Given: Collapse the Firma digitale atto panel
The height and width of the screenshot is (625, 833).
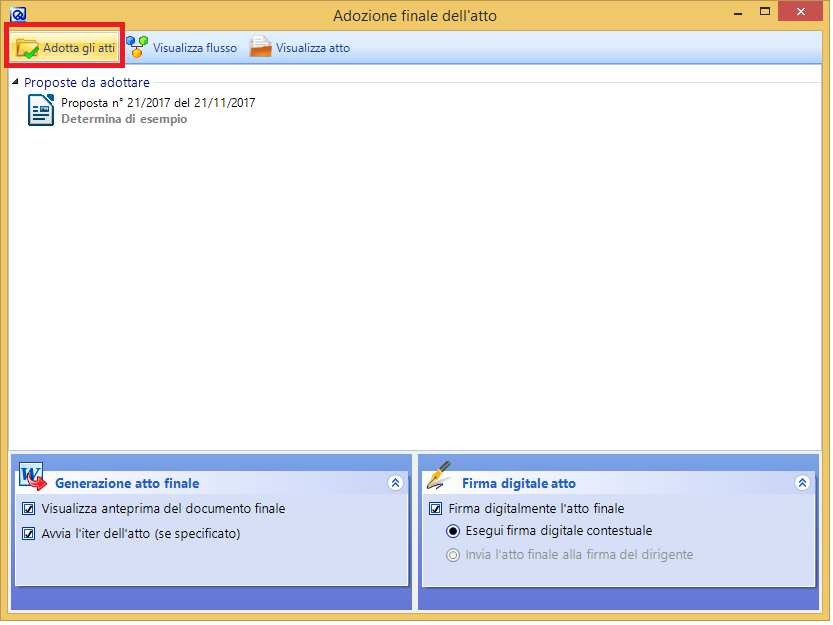Looking at the screenshot, I should [x=803, y=484].
